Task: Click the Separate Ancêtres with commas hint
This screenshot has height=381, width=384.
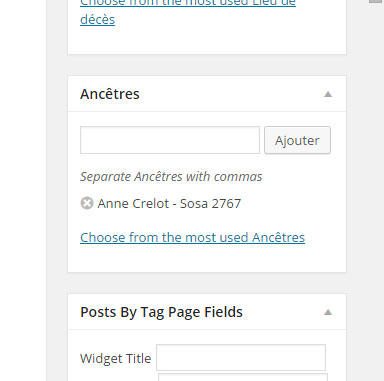Action: [x=171, y=177]
